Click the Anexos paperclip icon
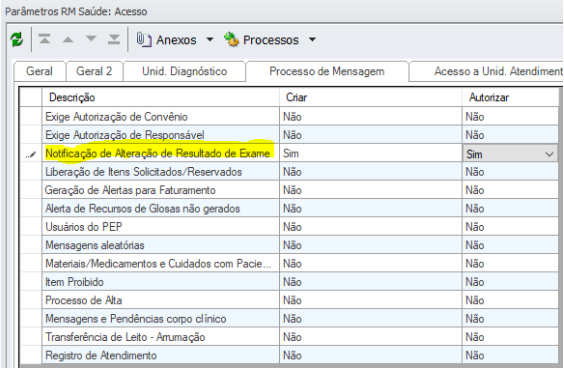Viewport: 564px width, 368px height. tap(144, 39)
